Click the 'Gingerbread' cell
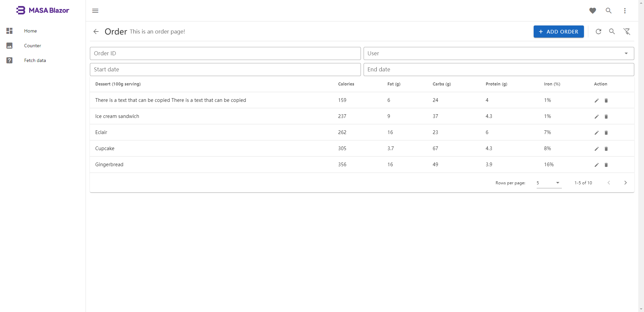Screen dimensions: 644x312 (109, 165)
